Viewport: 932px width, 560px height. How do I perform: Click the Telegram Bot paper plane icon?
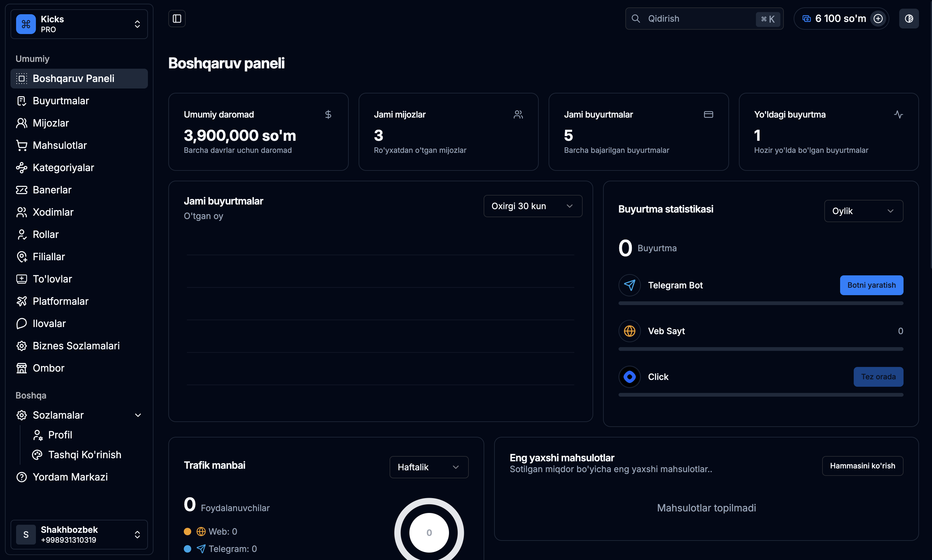coord(629,285)
